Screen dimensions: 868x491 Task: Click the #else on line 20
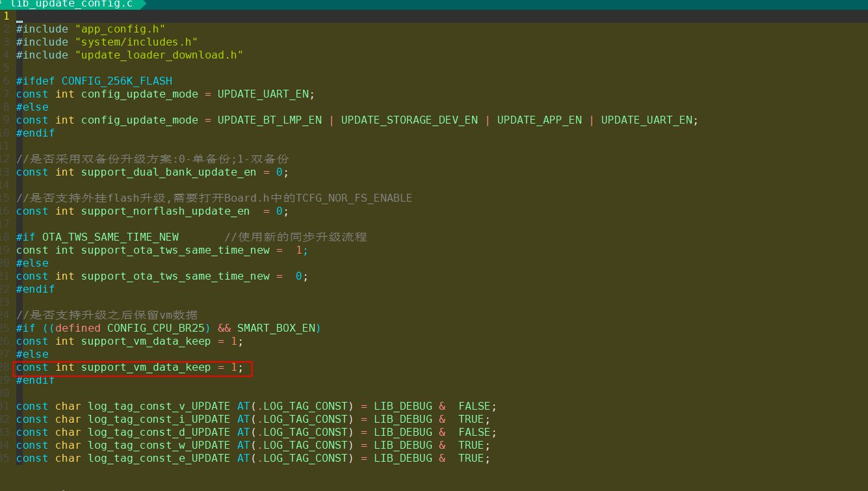tap(32, 263)
